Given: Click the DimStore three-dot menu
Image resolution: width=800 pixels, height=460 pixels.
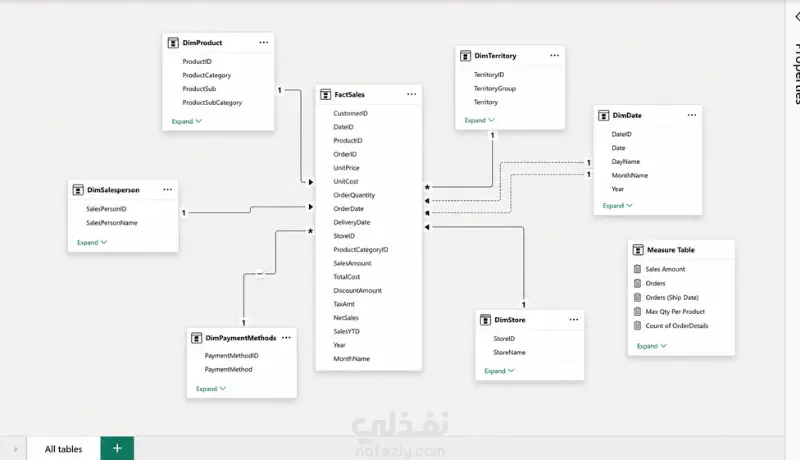Looking at the screenshot, I should pyautogui.click(x=573, y=319).
